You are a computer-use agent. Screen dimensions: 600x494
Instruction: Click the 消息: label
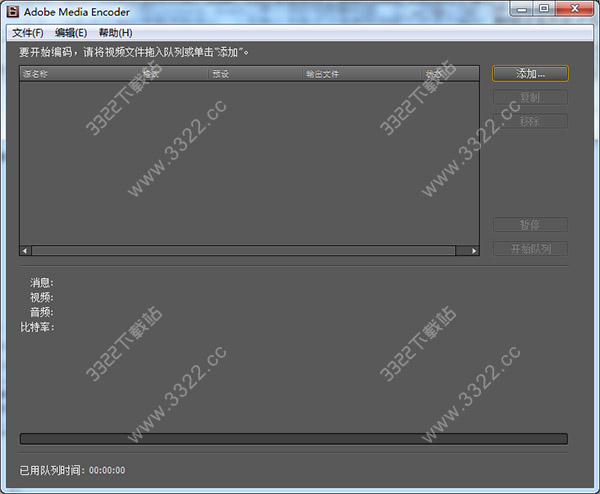click(x=42, y=282)
